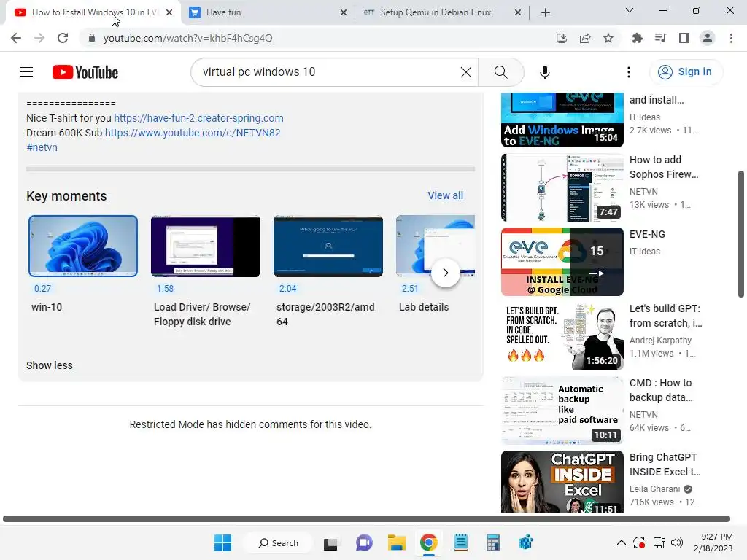Open Chrome's three-dot menu
The image size is (747, 560).
coord(731,38)
